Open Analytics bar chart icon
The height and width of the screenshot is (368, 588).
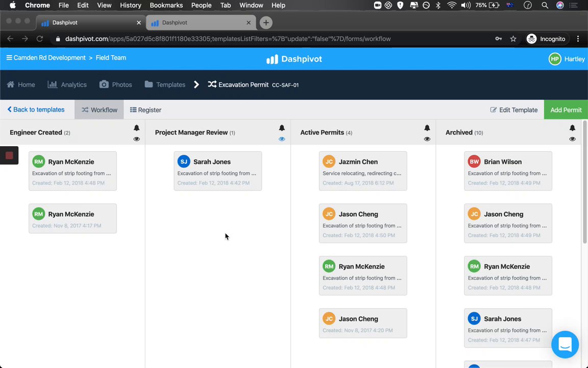pos(52,84)
